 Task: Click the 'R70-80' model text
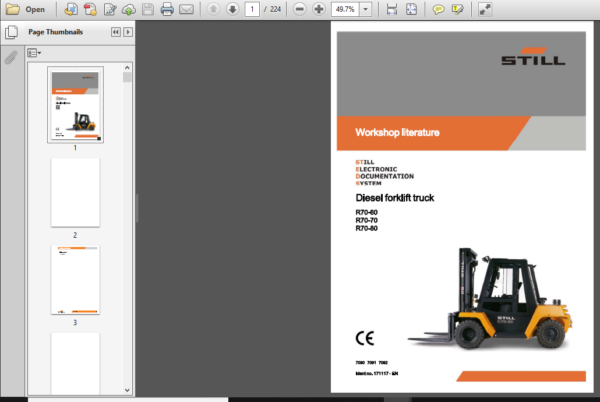(x=367, y=228)
